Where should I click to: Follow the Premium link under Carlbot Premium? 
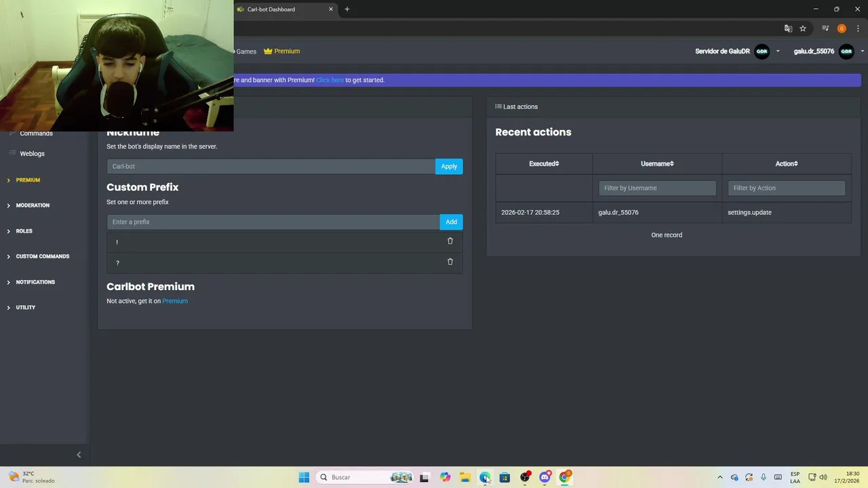tap(175, 301)
